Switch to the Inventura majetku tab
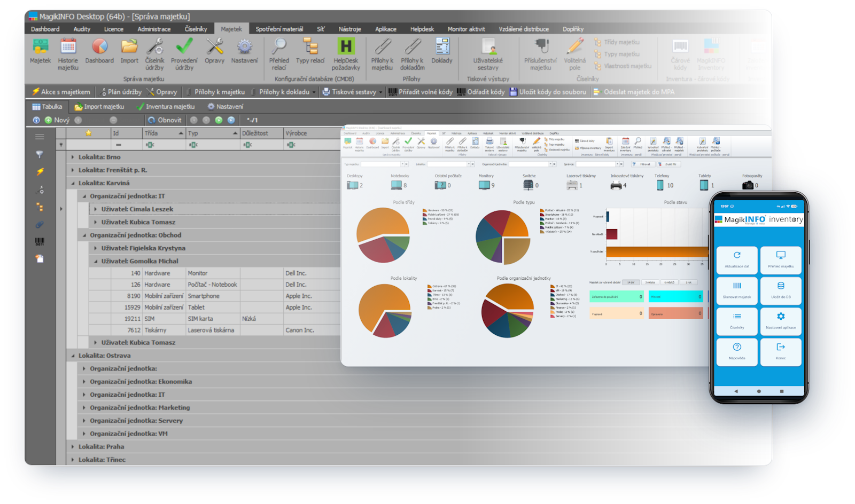This screenshot has height=504, width=855. tap(166, 107)
